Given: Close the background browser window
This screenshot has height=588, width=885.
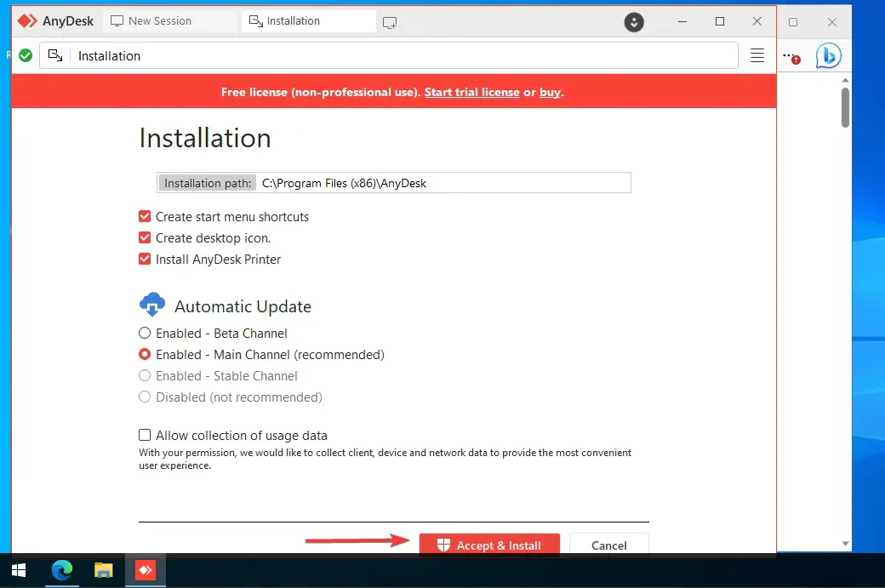Looking at the screenshot, I should [x=832, y=22].
